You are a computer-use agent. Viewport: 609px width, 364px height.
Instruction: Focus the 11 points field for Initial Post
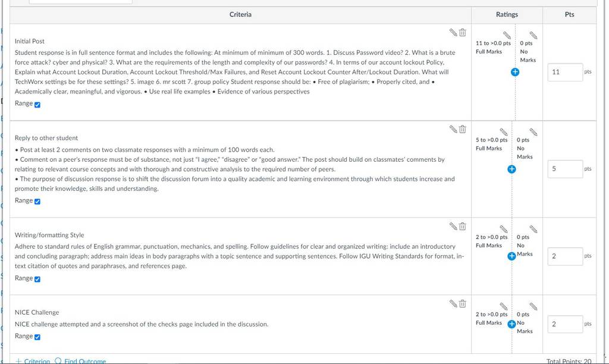[565, 72]
